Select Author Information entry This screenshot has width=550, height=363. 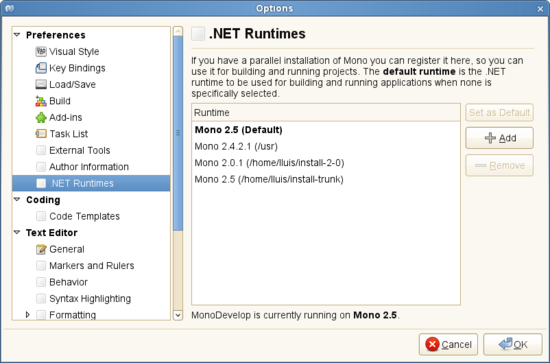(89, 167)
